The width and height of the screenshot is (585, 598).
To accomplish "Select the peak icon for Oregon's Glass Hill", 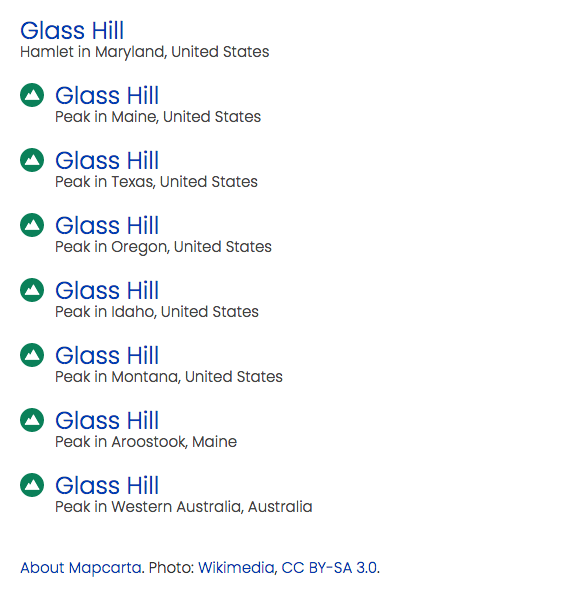I will pyautogui.click(x=32, y=225).
